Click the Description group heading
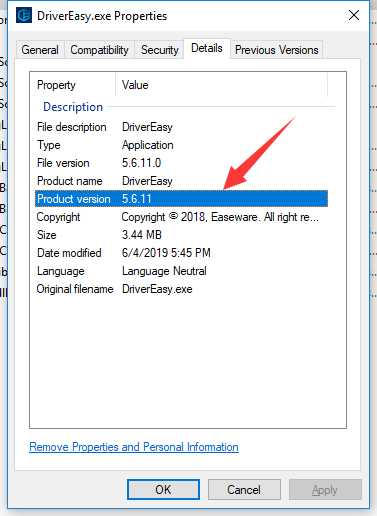377x516 pixels. point(73,107)
